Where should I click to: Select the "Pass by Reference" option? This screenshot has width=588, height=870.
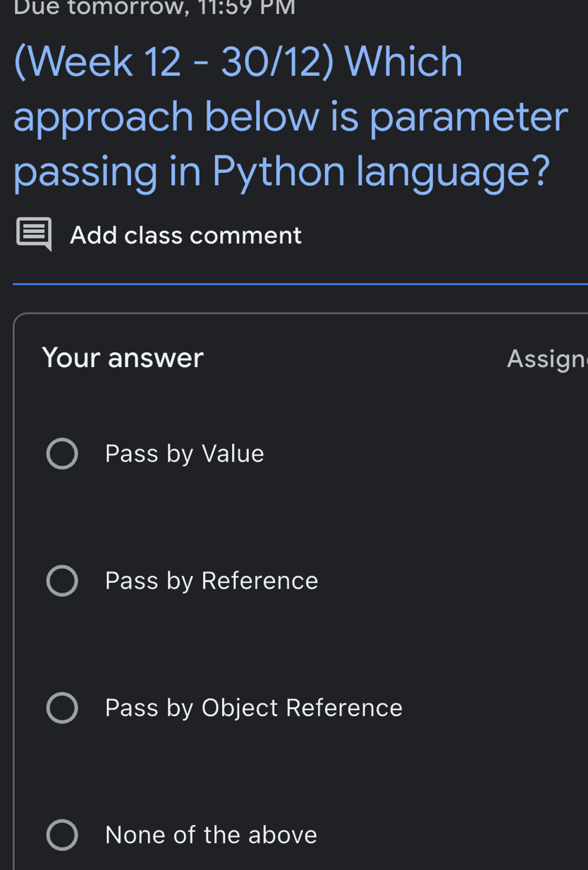pyautogui.click(x=62, y=580)
